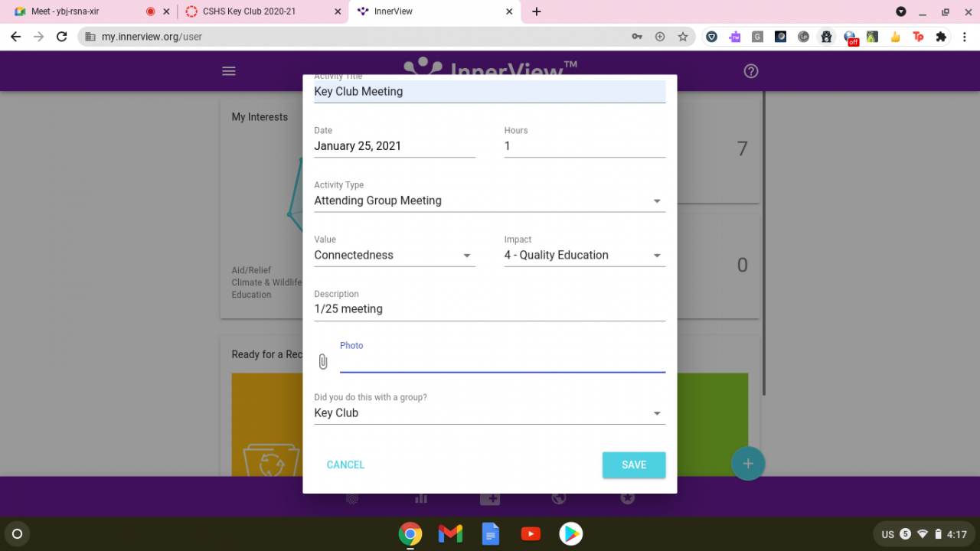Screen dimensions: 980x551
Task: Open the Chrome Extensions puzzle icon
Action: click(x=941, y=37)
